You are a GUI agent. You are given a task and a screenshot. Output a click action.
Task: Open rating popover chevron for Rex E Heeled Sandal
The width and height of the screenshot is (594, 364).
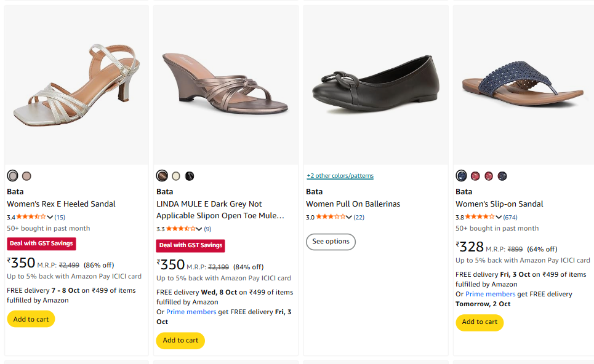pyautogui.click(x=50, y=217)
